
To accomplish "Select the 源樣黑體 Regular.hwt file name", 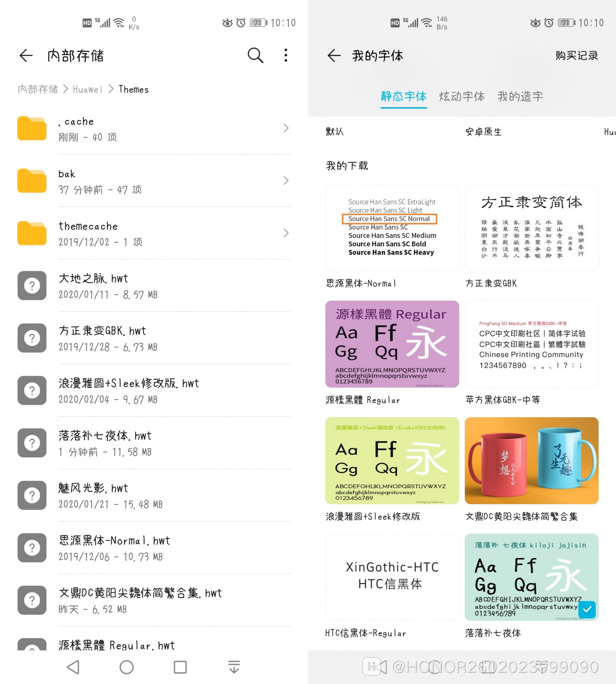I will point(117,645).
